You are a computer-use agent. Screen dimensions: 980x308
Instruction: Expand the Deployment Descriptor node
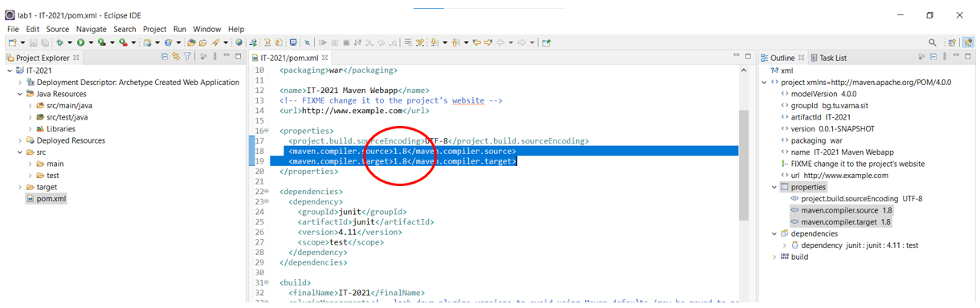[20, 83]
